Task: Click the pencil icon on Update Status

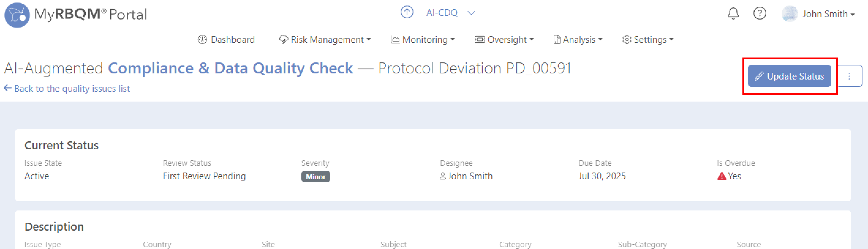Action: pos(759,76)
